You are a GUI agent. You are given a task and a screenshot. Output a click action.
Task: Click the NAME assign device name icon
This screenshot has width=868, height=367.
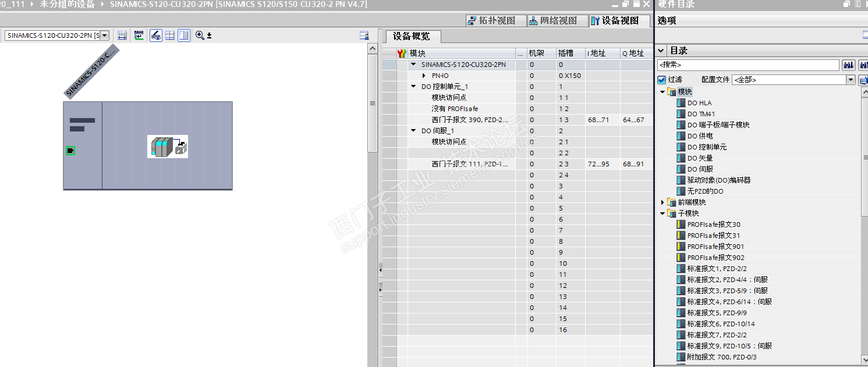click(x=139, y=35)
